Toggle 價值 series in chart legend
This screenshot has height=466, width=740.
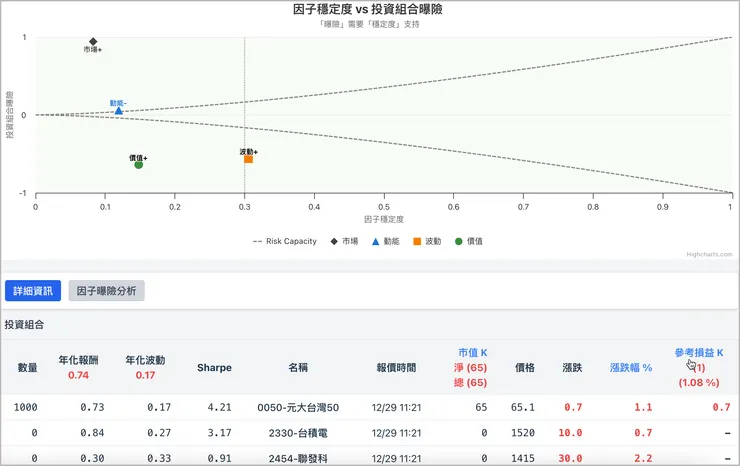click(469, 241)
